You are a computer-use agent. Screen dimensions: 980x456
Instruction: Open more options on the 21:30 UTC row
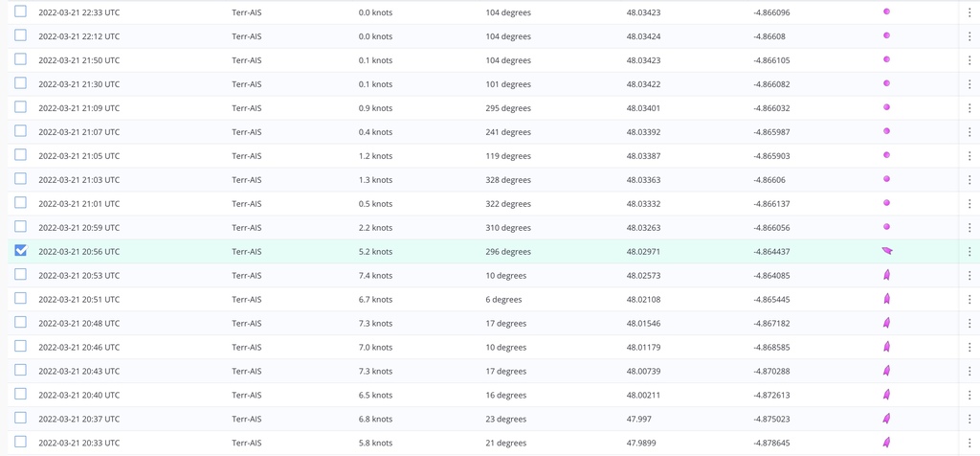tap(969, 83)
